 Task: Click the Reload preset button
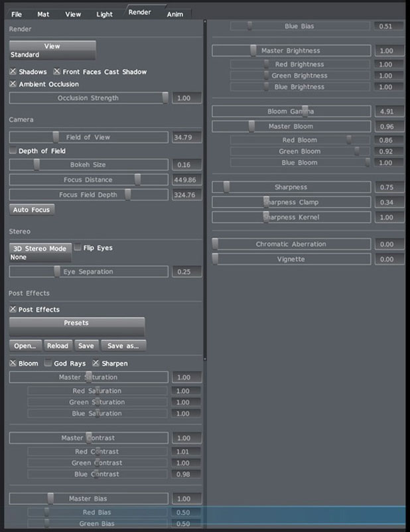click(58, 346)
